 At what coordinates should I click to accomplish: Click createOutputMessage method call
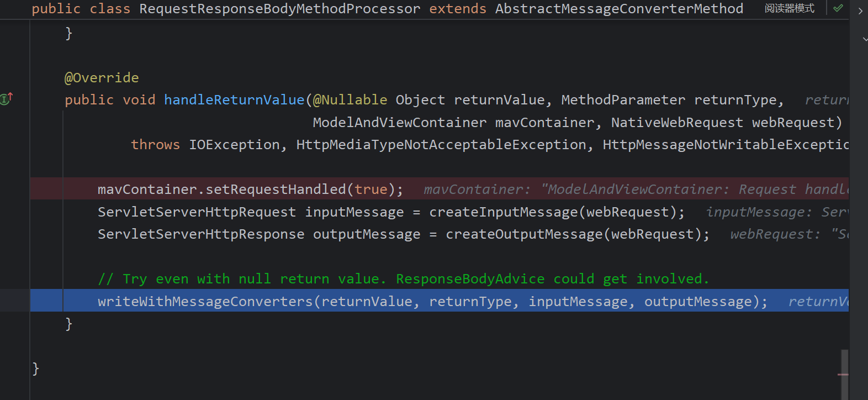pos(524,234)
